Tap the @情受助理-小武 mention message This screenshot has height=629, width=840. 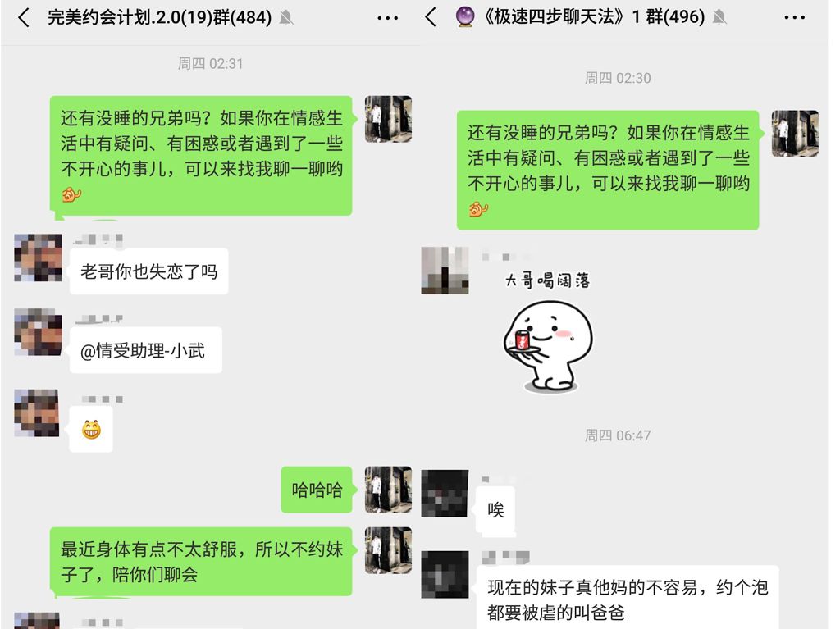[146, 350]
